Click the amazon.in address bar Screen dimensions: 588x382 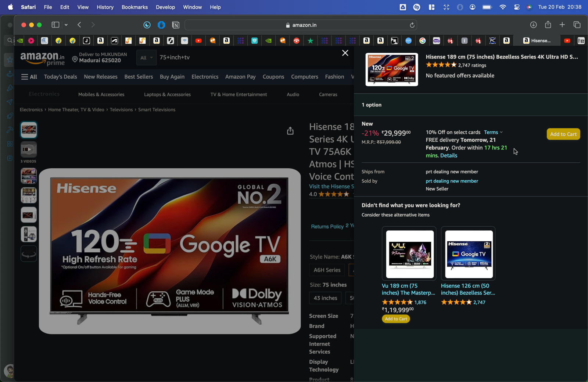coord(301,25)
